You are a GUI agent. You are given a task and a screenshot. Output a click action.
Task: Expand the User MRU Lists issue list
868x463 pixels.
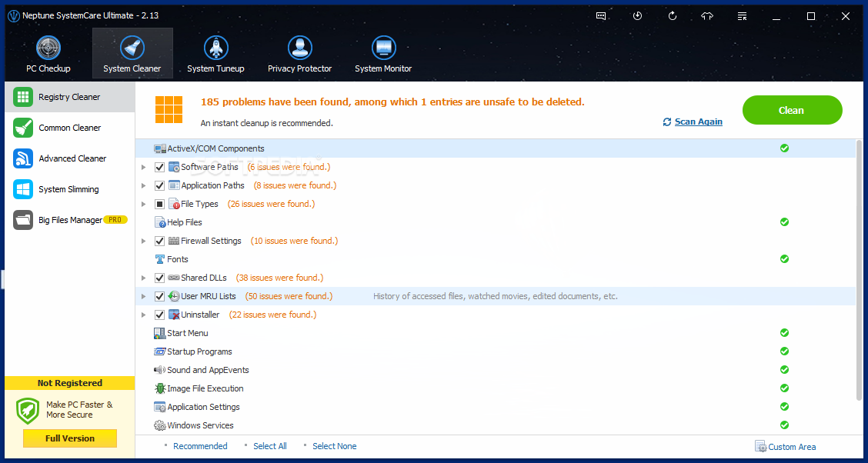(x=143, y=297)
